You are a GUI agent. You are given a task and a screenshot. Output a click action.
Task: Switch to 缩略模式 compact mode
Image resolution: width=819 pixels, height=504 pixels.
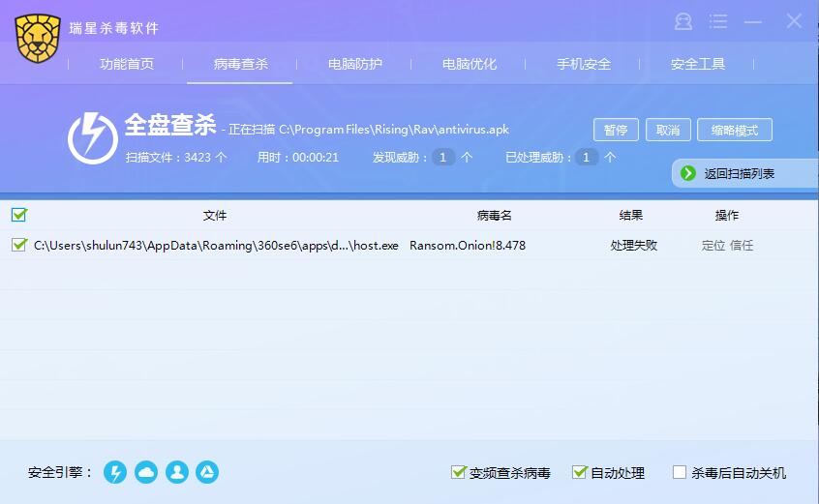coord(735,130)
